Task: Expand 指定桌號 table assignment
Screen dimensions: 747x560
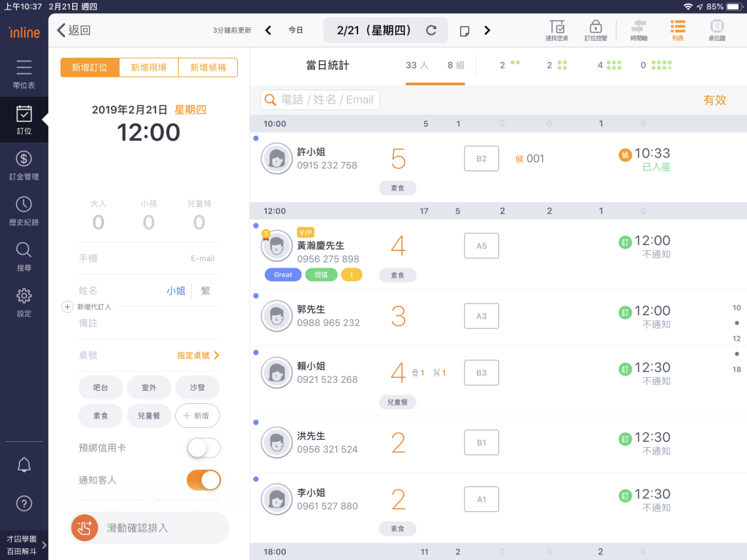Action: tap(198, 356)
